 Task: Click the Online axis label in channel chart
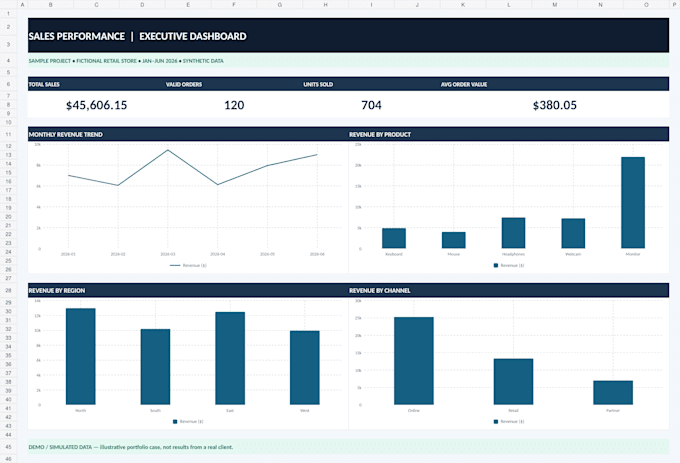click(414, 410)
